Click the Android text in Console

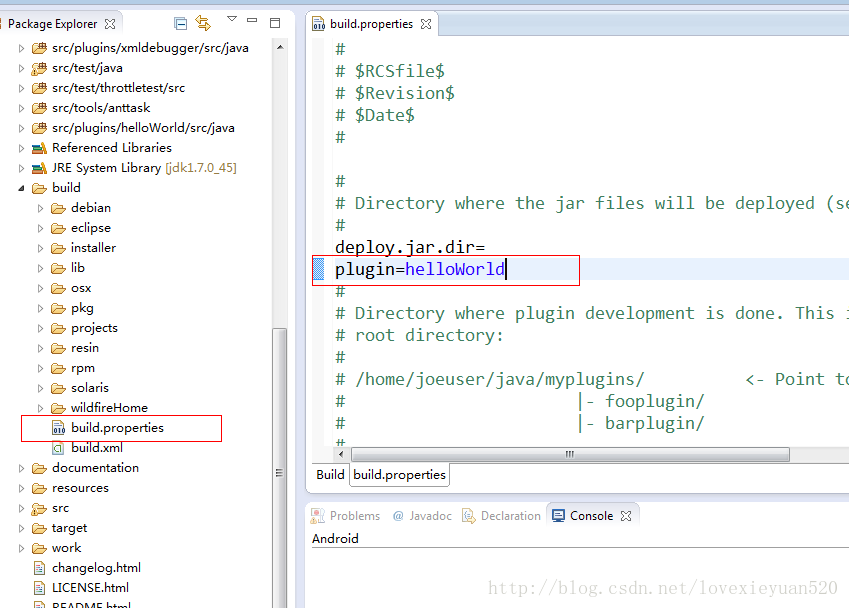(x=335, y=539)
